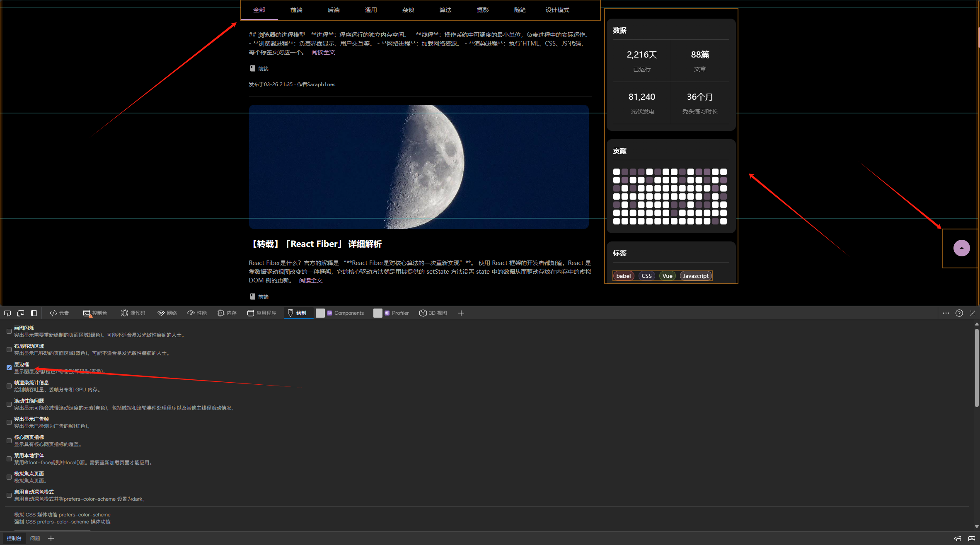980x545 pixels.
Task: Select the Vue tag
Action: point(668,276)
